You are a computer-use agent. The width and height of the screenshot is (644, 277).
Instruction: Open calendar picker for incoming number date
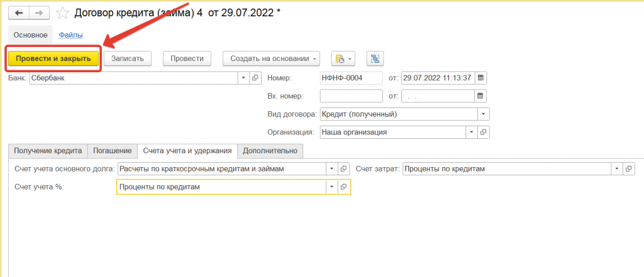tap(481, 96)
